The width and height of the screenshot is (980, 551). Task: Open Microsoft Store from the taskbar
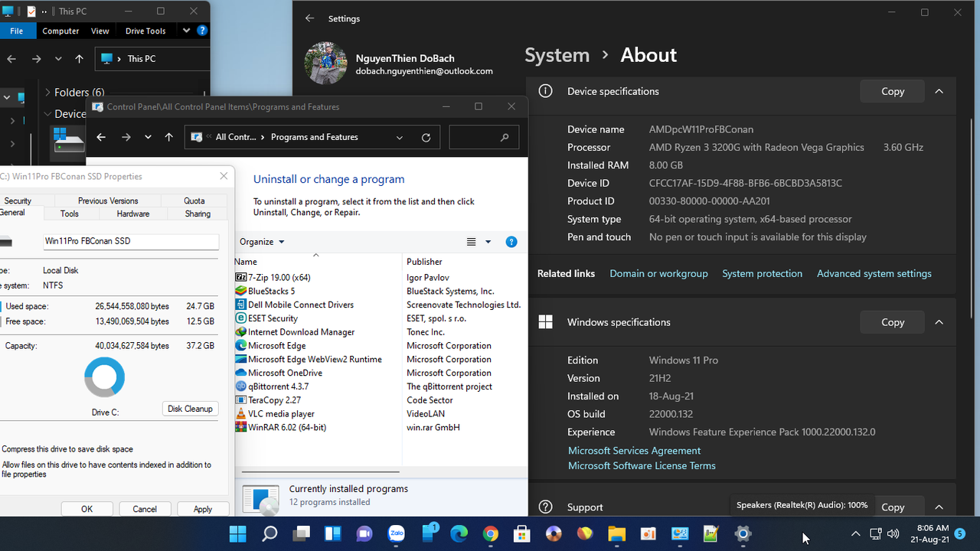[x=522, y=533]
